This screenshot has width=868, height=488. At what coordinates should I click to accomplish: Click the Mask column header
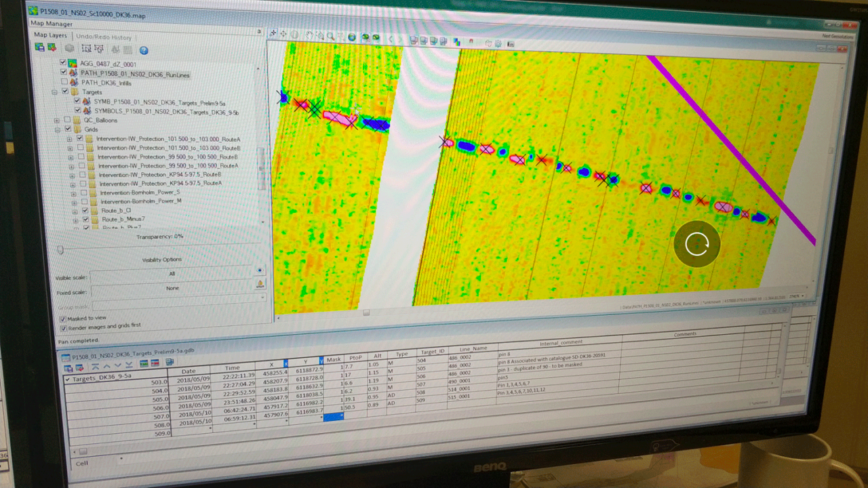coord(334,359)
